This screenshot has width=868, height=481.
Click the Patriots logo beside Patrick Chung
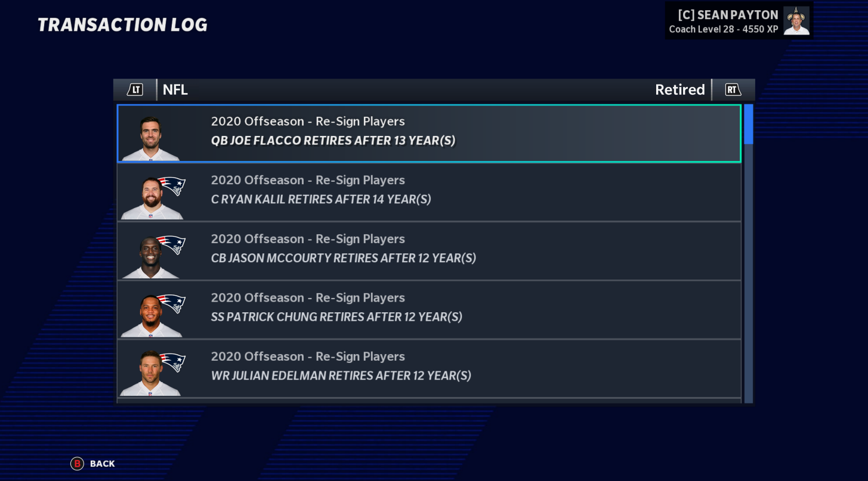[x=172, y=303]
